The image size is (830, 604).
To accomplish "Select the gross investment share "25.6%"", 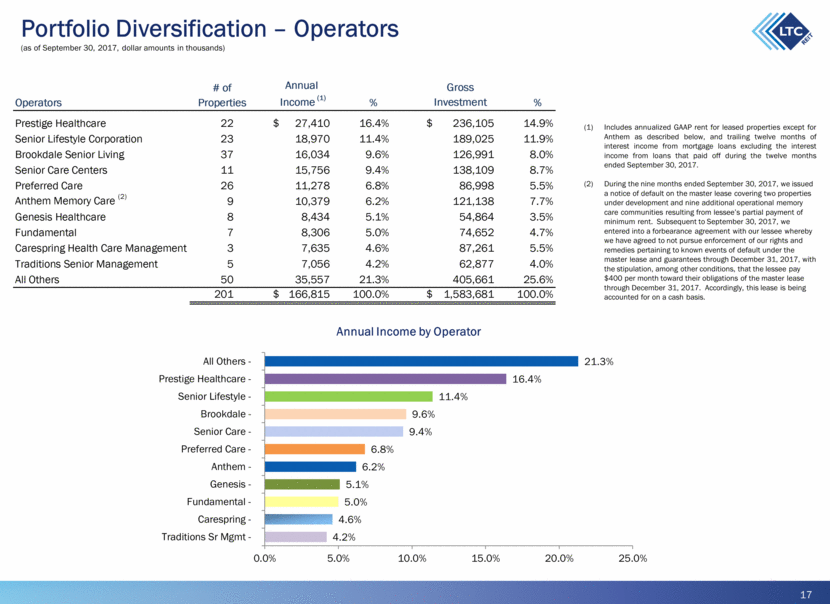I will (538, 280).
